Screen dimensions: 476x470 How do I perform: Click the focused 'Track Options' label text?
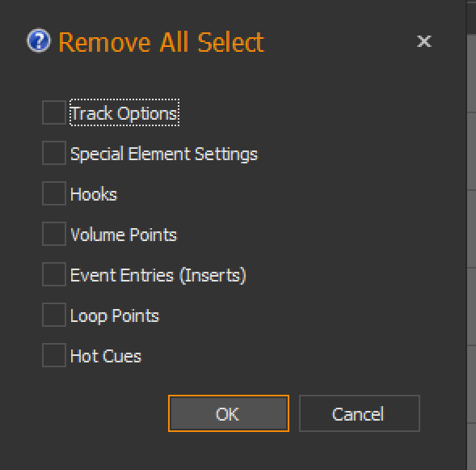point(124,113)
